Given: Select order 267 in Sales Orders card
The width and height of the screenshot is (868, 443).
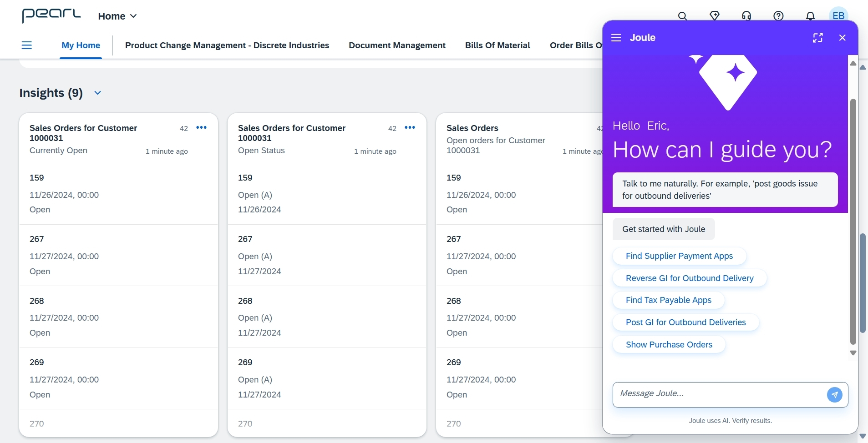Looking at the screenshot, I should [x=519, y=255].
